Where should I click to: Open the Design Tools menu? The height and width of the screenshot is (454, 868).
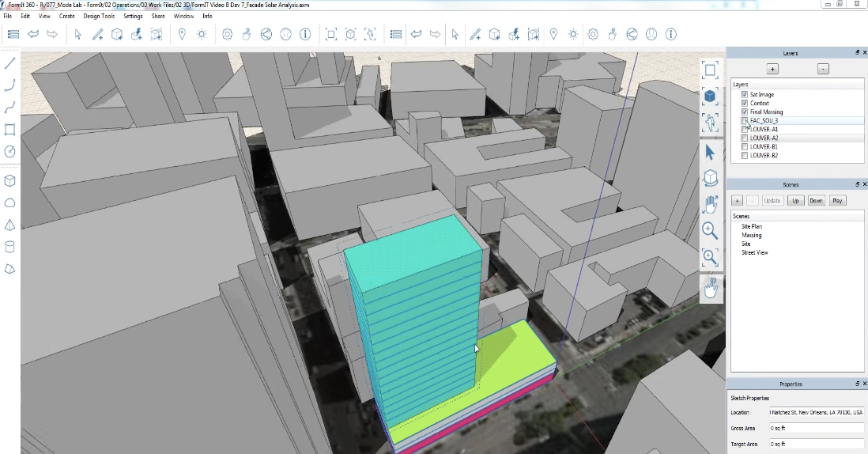point(99,16)
